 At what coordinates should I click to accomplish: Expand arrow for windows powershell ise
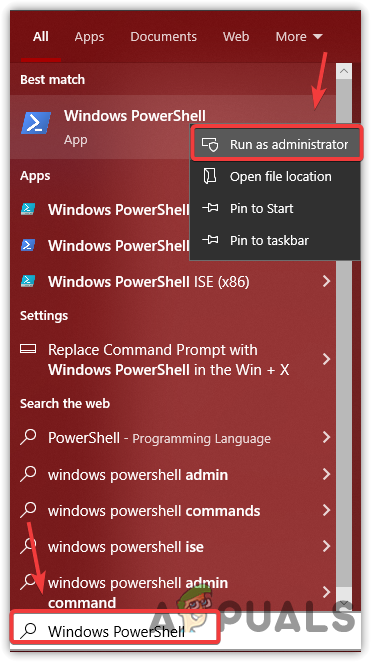pyautogui.click(x=326, y=547)
